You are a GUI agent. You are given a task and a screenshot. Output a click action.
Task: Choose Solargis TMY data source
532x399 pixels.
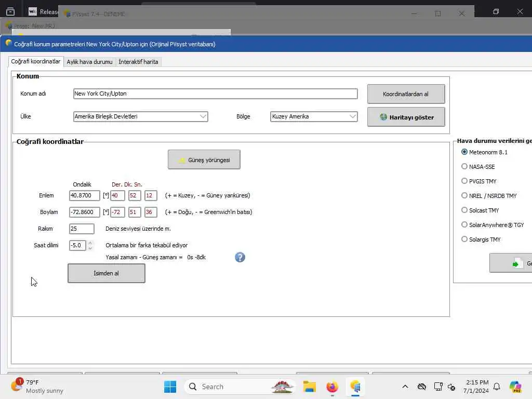tap(464, 239)
